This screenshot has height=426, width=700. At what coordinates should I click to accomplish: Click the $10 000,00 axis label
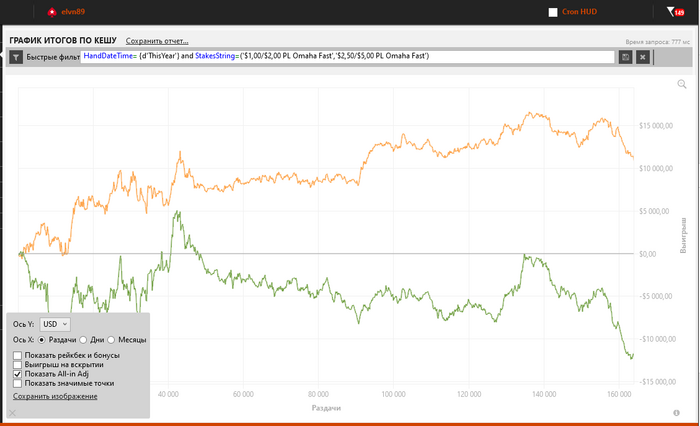[x=656, y=168]
